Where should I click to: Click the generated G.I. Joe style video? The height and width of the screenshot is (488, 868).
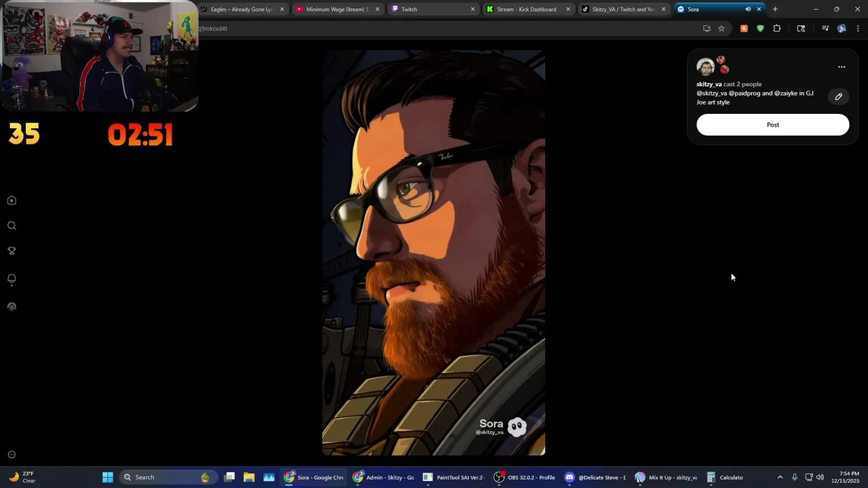pos(433,252)
